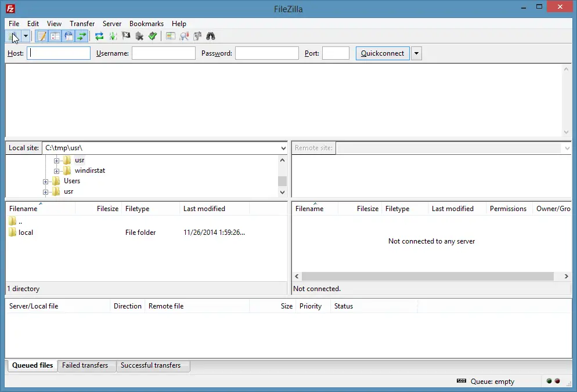This screenshot has width=577, height=392.
Task: Switch to the Failed transfers tab
Action: [85, 365]
